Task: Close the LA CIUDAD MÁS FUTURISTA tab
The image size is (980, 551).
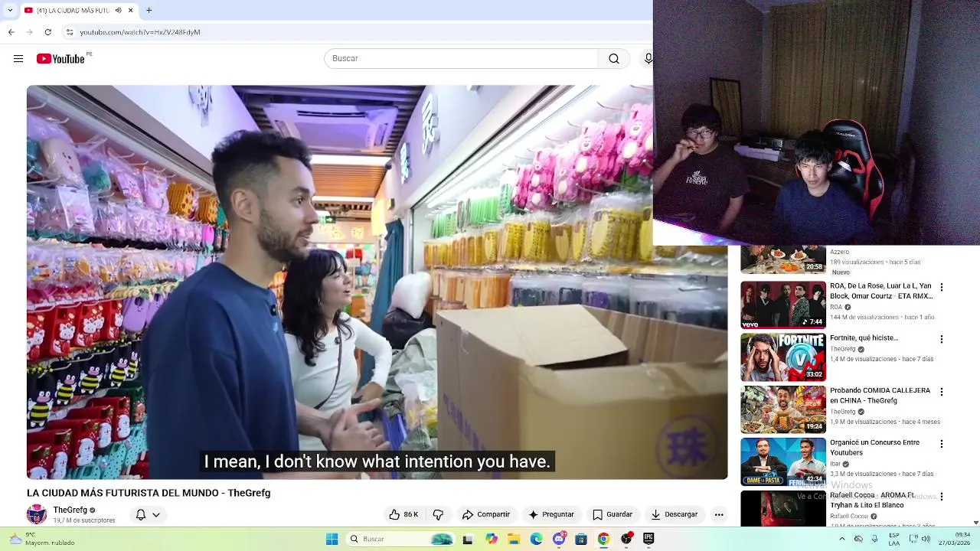Action: (x=130, y=10)
